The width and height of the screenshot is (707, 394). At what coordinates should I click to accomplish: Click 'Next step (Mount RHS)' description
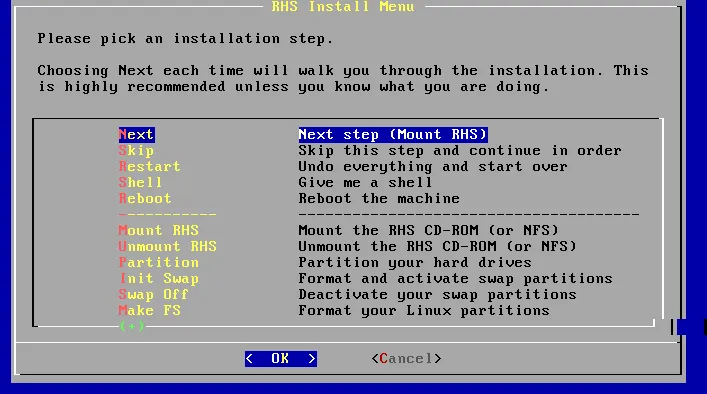pos(393,134)
